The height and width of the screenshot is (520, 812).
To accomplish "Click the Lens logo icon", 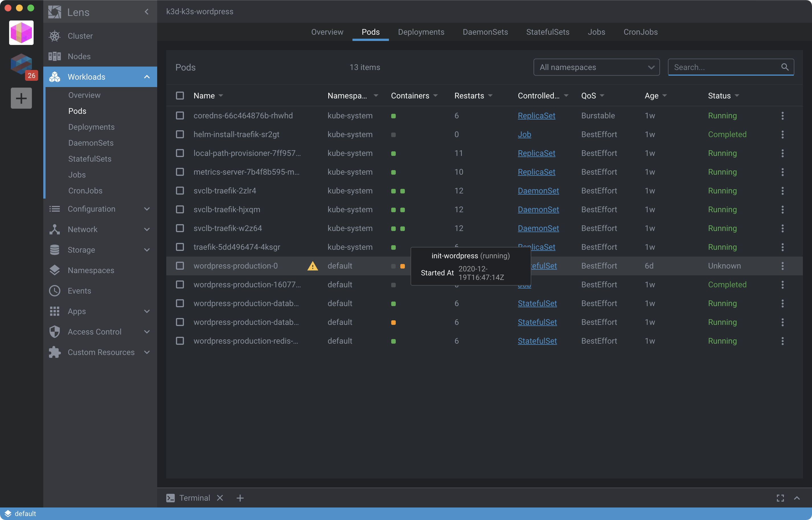I will [x=54, y=12].
